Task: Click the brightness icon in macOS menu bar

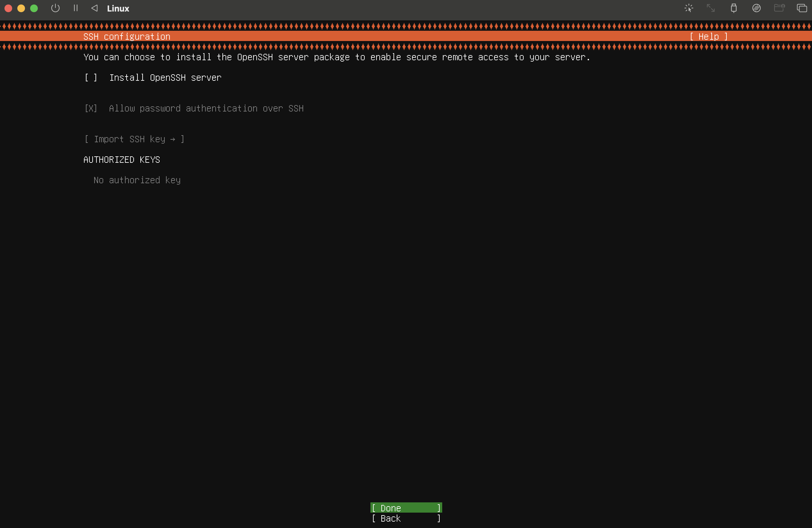Action: pos(688,8)
